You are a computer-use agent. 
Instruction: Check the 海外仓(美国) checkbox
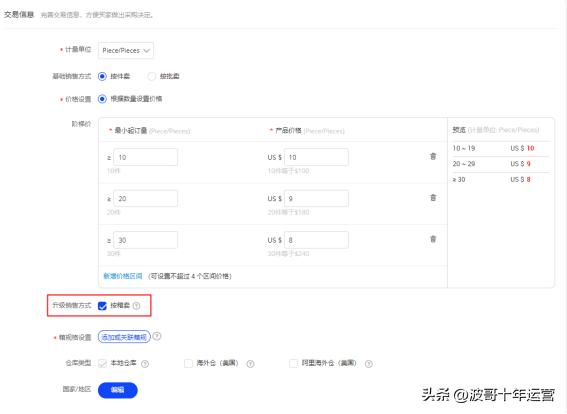pyautogui.click(x=188, y=363)
